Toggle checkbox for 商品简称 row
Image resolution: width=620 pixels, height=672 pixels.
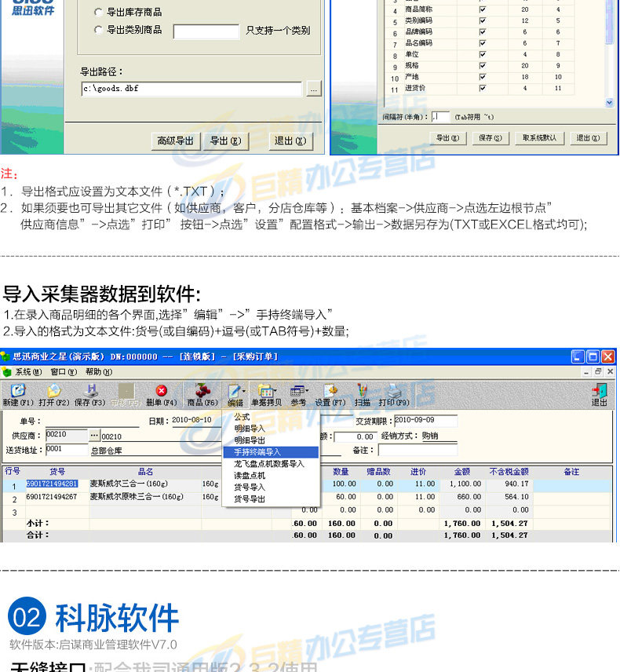click(x=483, y=9)
